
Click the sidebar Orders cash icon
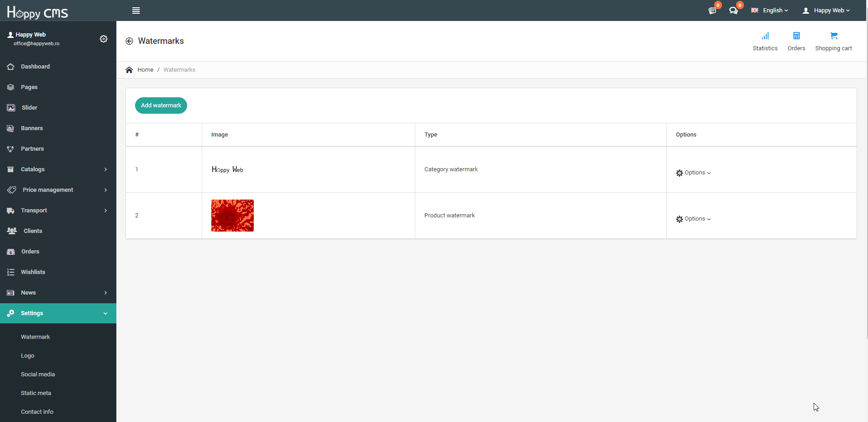[11, 252]
